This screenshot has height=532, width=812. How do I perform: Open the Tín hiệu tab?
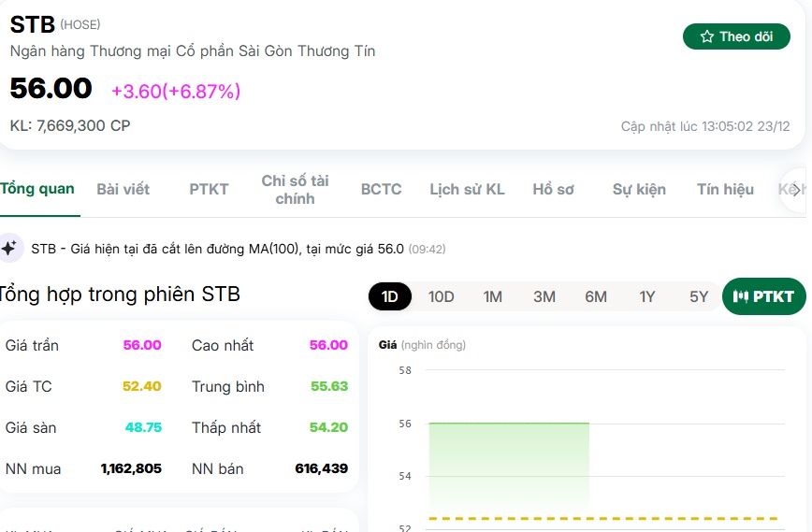[725, 190]
